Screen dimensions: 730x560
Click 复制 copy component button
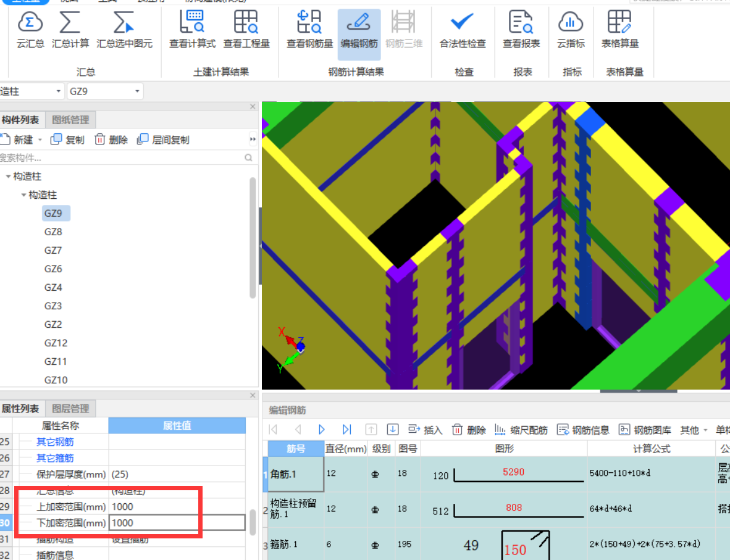pos(67,140)
